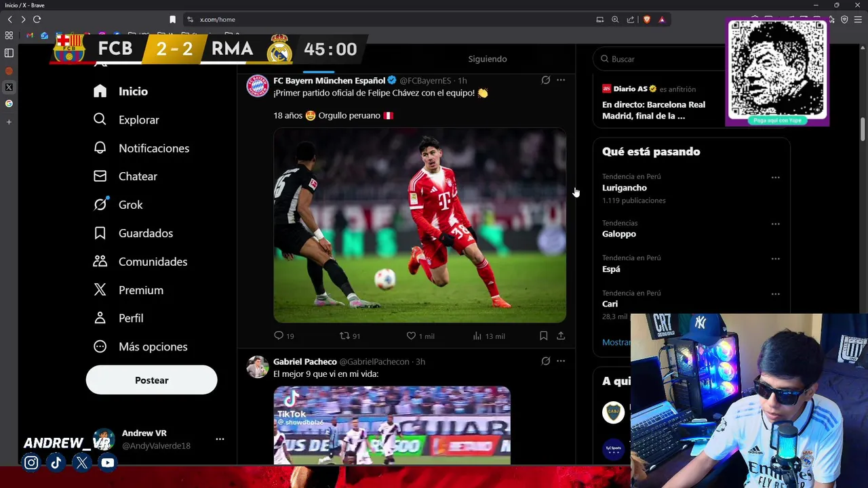The height and width of the screenshot is (488, 868).
Task: Open Lurigancho trending topic
Action: coord(625,188)
